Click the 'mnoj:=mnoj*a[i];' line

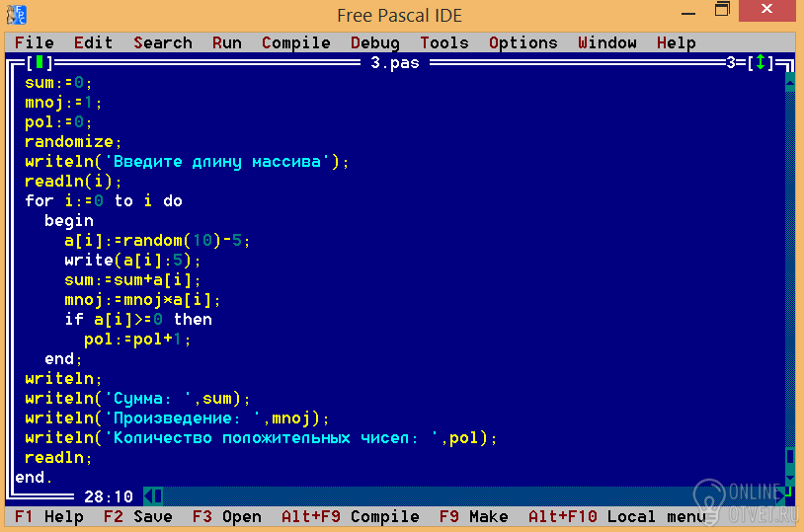coord(142,299)
